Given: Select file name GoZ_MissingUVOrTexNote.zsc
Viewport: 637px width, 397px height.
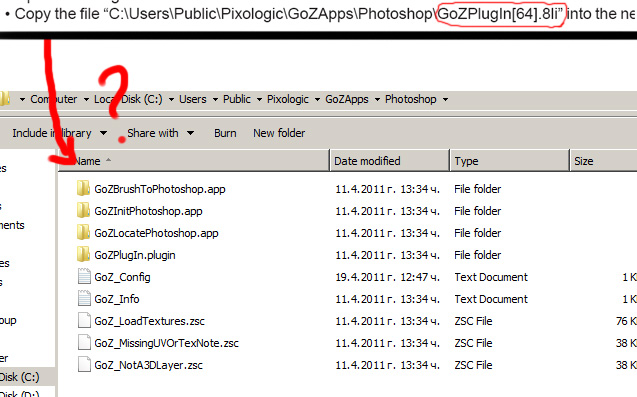Looking at the screenshot, I should (x=167, y=343).
